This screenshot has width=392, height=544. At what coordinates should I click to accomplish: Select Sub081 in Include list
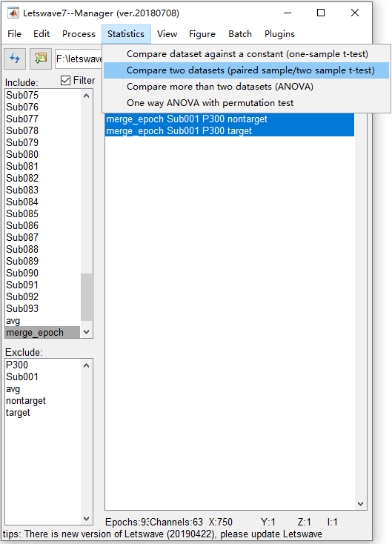pyautogui.click(x=43, y=166)
